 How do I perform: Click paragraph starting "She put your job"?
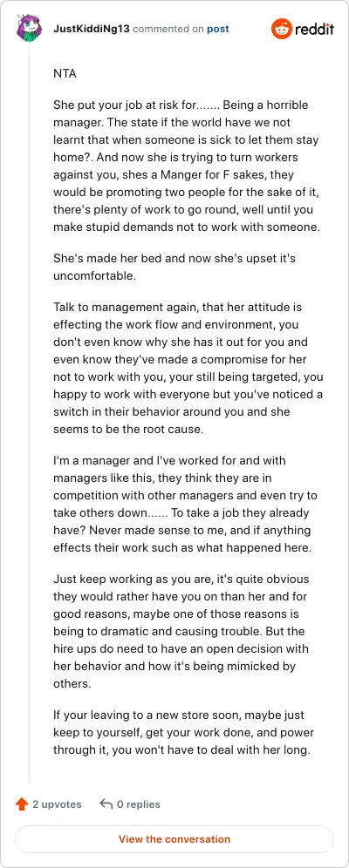188,166
